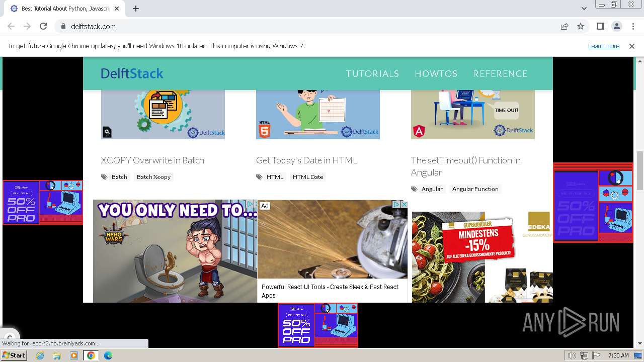The width and height of the screenshot is (644, 362).
Task: Click the tag icon beside Batch
Action: tap(104, 177)
